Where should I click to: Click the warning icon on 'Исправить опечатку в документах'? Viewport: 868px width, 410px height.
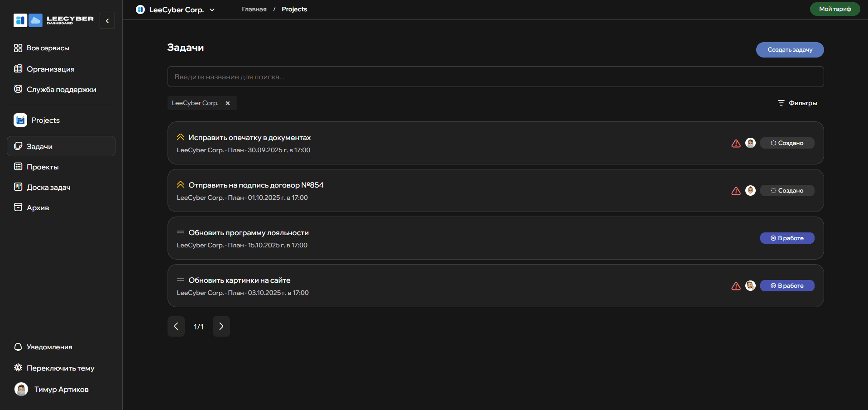coord(736,143)
